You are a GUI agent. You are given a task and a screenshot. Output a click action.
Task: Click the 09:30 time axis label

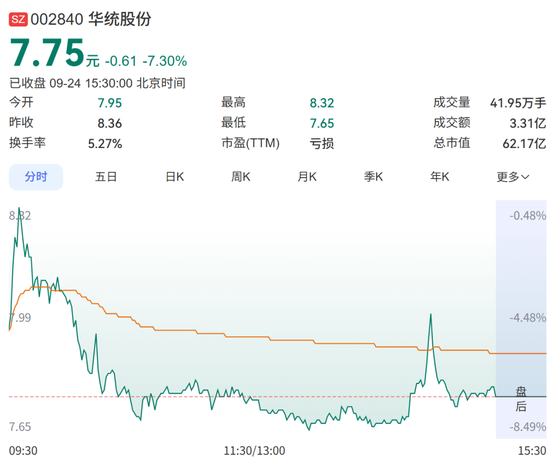point(23,451)
